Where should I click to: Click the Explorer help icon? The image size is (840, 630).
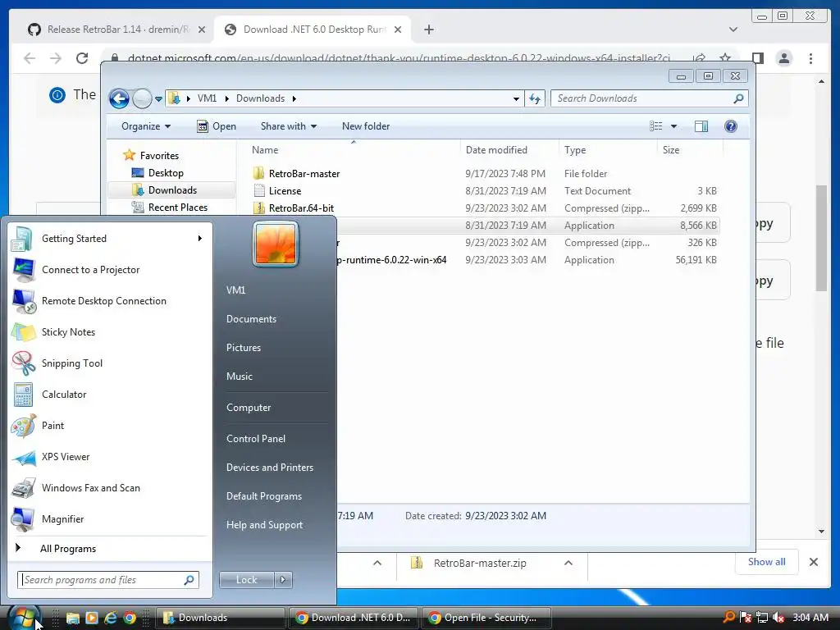[x=731, y=126]
